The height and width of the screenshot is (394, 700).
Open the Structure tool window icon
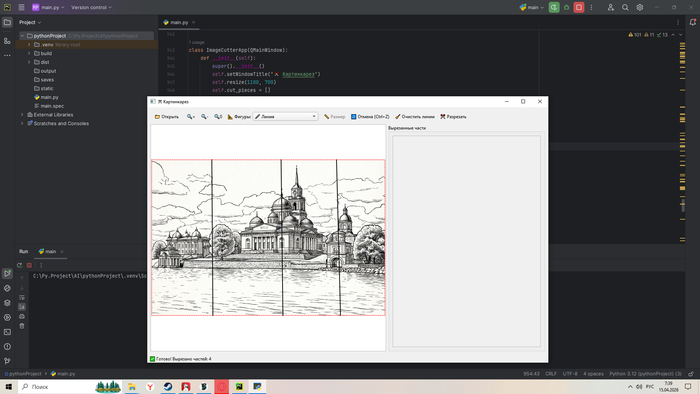7,41
